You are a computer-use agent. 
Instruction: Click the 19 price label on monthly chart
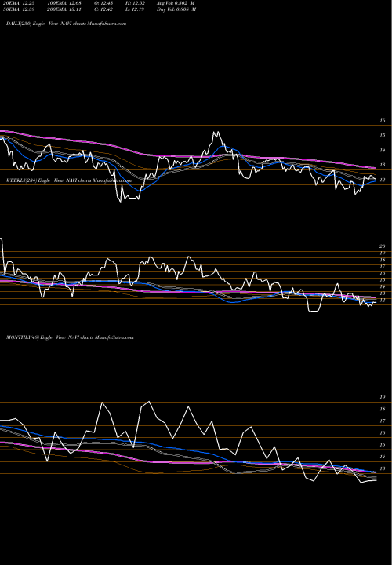click(x=383, y=397)
